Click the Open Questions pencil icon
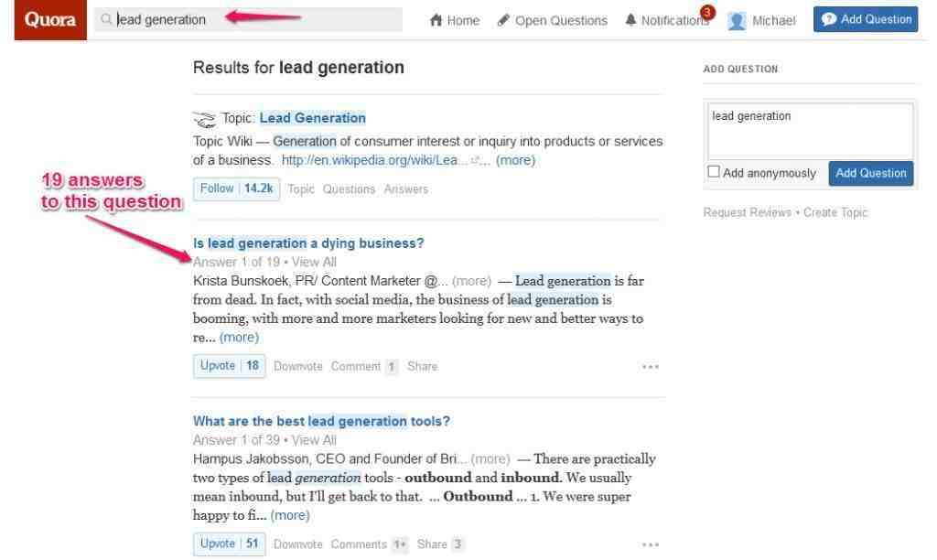937x560 pixels. tap(504, 20)
